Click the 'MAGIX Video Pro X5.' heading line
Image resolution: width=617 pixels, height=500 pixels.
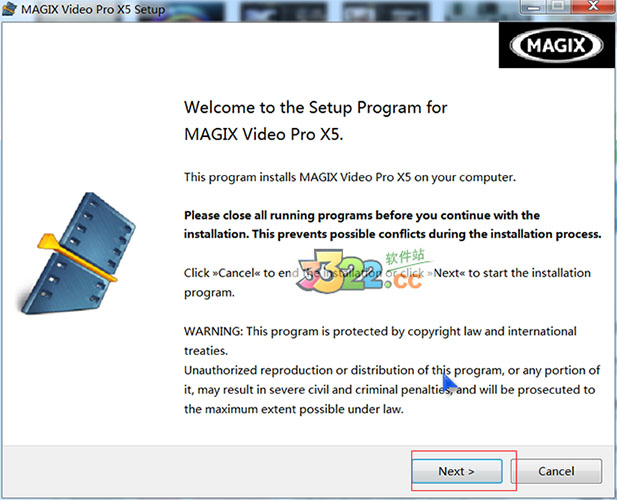pos(264,135)
